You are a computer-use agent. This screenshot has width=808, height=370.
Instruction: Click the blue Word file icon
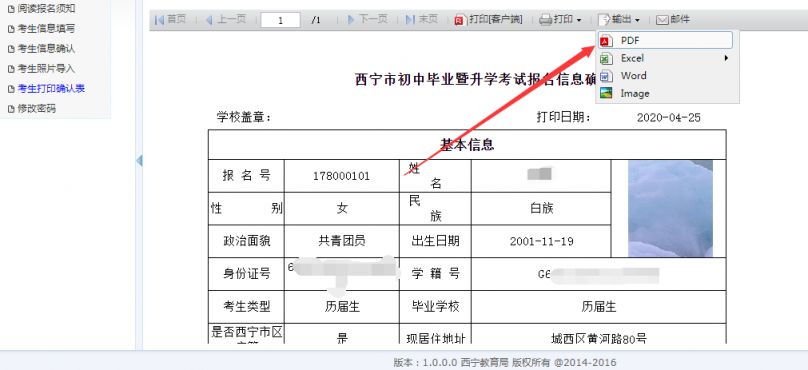(607, 76)
